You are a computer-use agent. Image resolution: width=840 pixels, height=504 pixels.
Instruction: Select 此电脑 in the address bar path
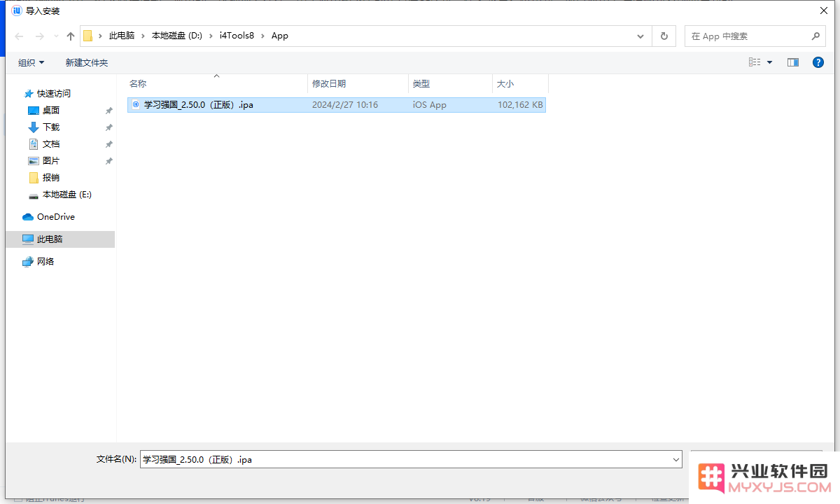tap(122, 36)
